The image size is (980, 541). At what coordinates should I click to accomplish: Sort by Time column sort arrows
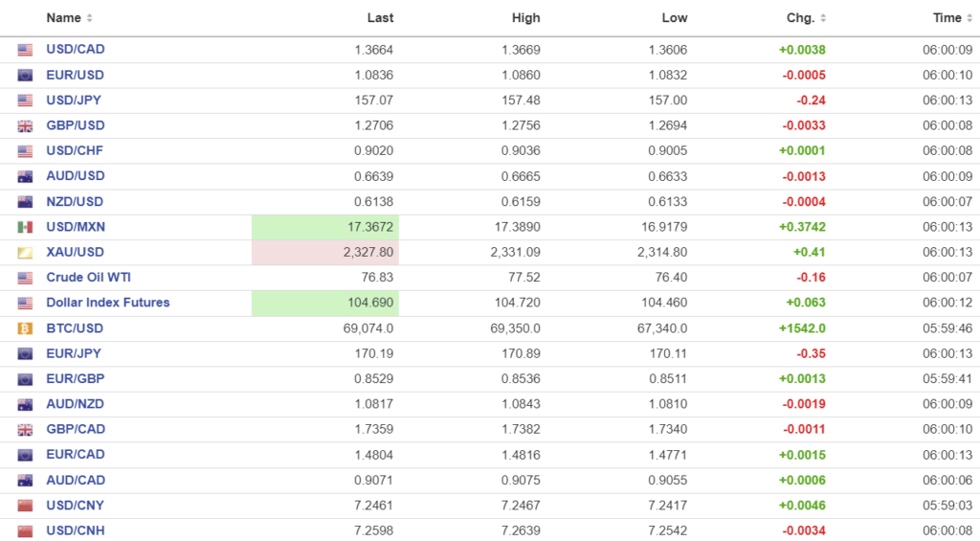coord(970,18)
